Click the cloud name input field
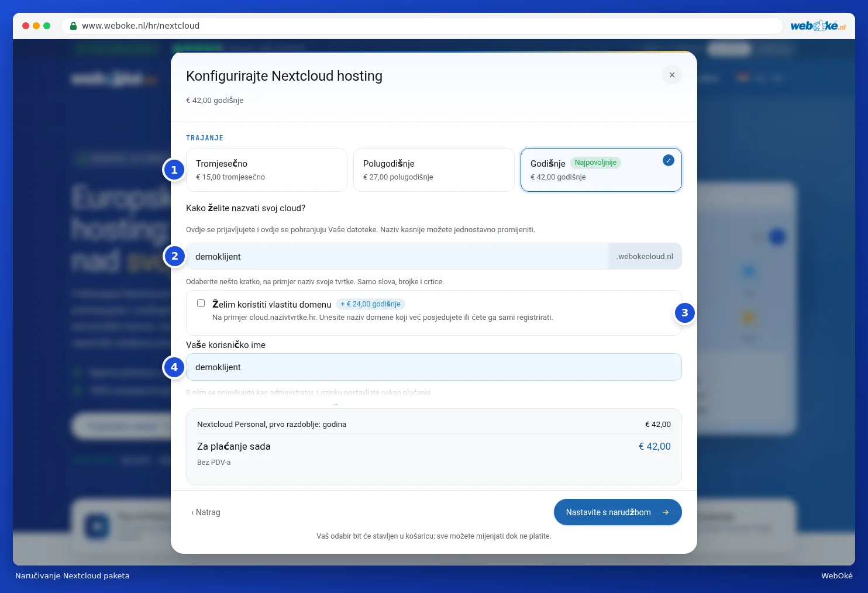 click(x=398, y=256)
